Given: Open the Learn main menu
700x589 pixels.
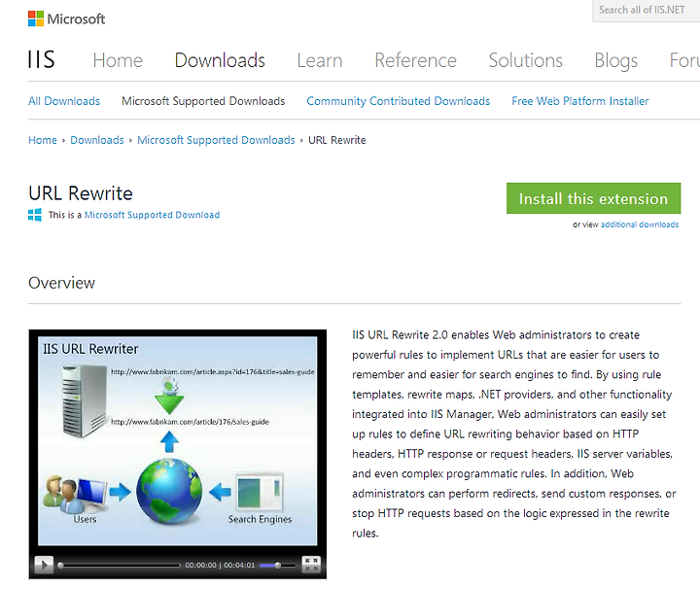Looking at the screenshot, I should (x=320, y=60).
